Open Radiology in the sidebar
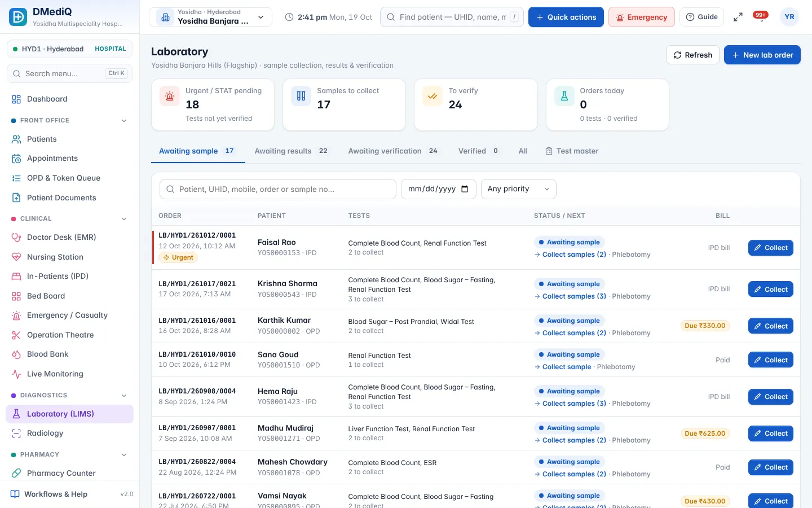 (69, 433)
